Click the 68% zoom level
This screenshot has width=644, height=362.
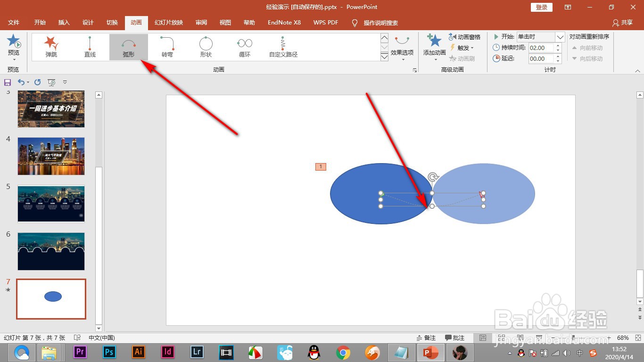(623, 338)
